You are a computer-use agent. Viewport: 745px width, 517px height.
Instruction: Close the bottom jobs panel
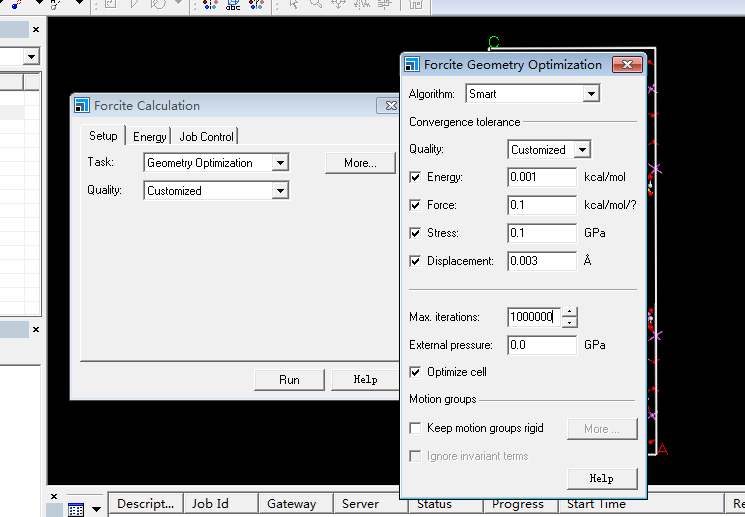click(x=54, y=496)
